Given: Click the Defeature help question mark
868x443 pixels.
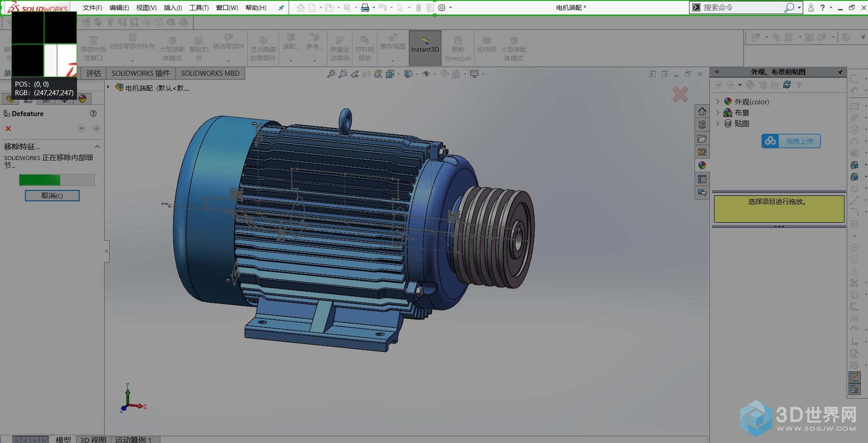Looking at the screenshot, I should point(93,113).
